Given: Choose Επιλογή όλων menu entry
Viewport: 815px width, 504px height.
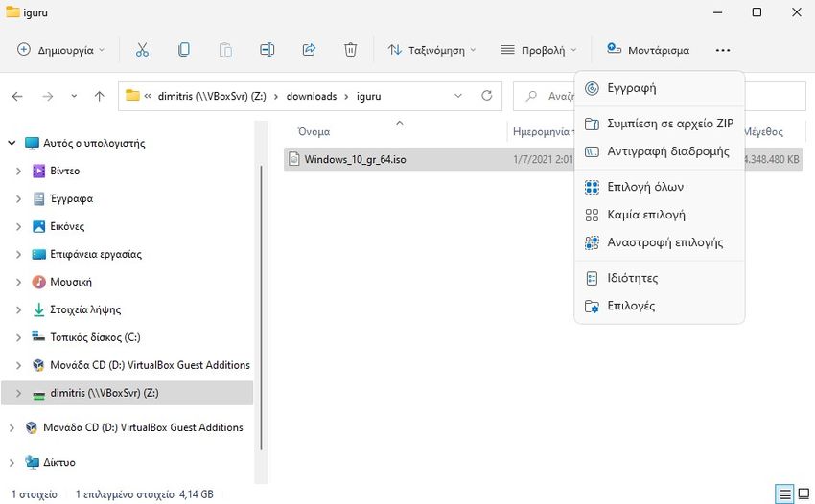Looking at the screenshot, I should 659,187.
